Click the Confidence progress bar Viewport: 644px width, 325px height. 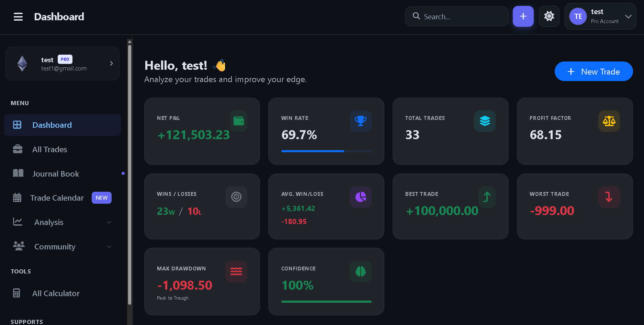tap(326, 302)
